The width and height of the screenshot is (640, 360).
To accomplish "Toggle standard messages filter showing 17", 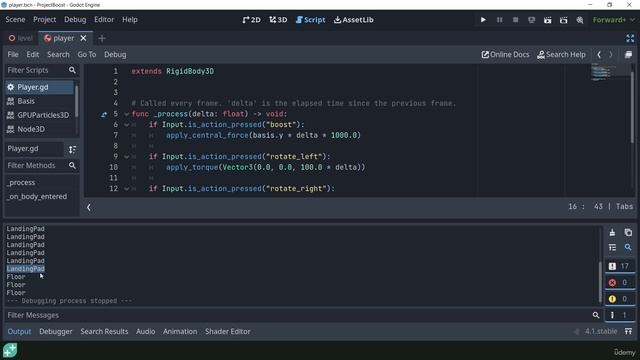I will coord(620,266).
